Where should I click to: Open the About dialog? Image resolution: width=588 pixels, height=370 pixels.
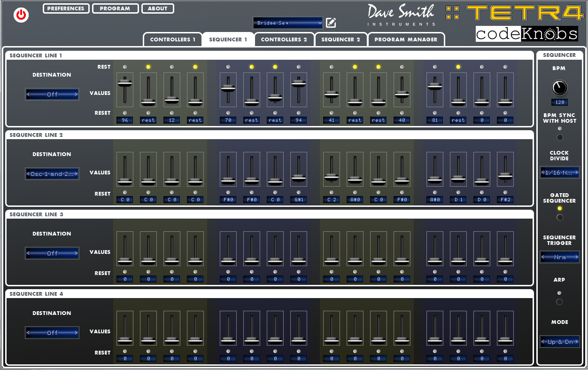[157, 8]
